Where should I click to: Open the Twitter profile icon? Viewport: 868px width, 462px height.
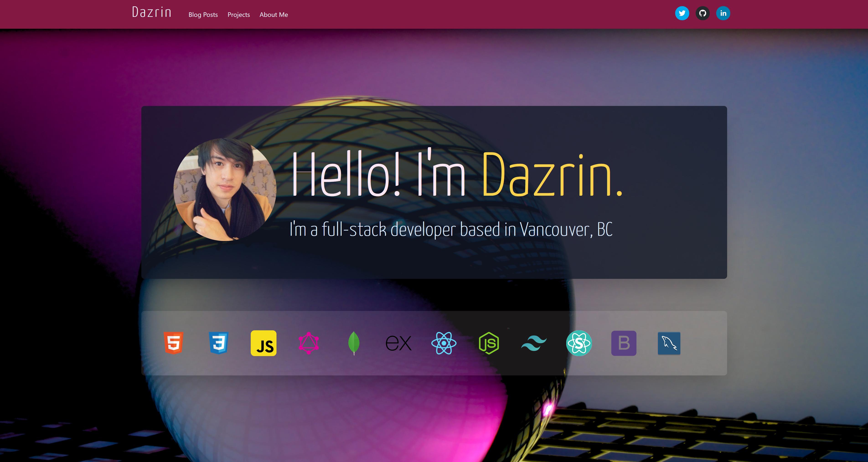(682, 13)
